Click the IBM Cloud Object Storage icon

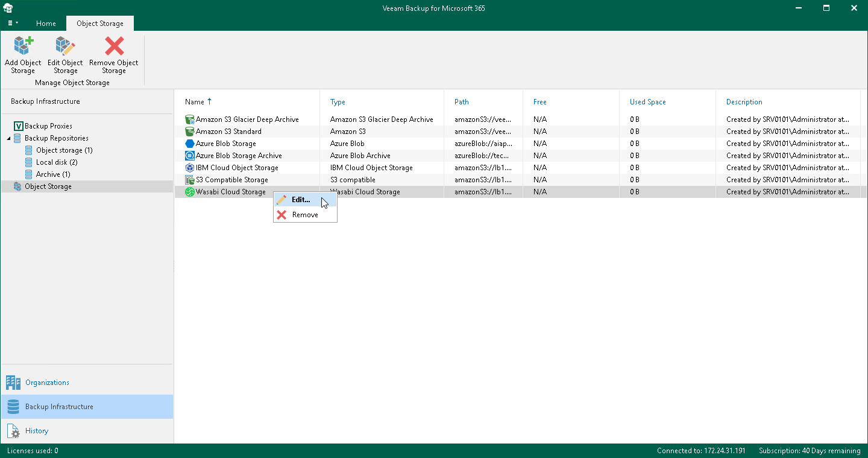coord(190,168)
